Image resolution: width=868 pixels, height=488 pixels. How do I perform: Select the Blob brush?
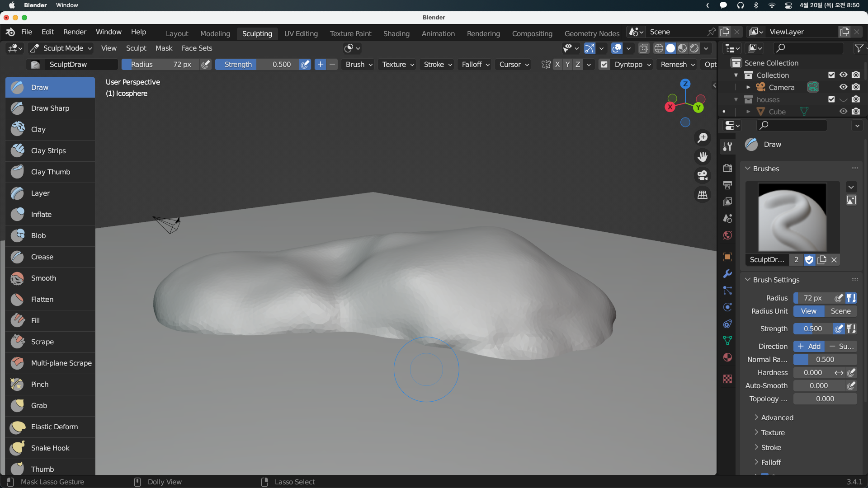point(50,236)
